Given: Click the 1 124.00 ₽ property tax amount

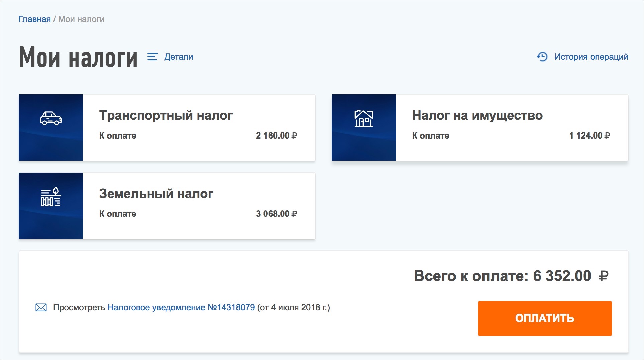Looking at the screenshot, I should [589, 136].
